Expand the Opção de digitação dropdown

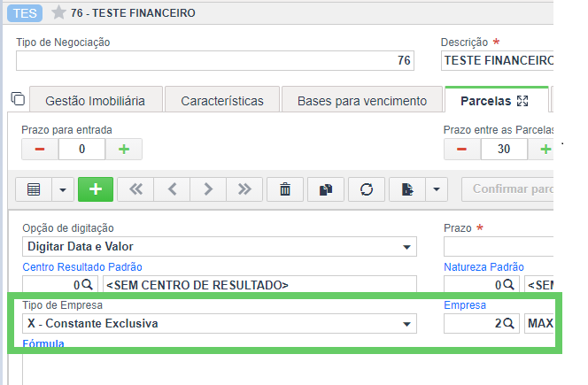click(406, 247)
